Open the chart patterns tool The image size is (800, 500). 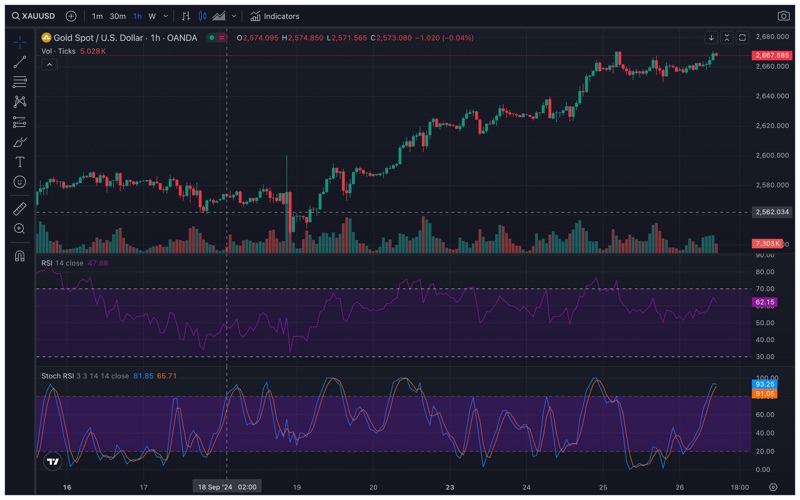pyautogui.click(x=19, y=102)
